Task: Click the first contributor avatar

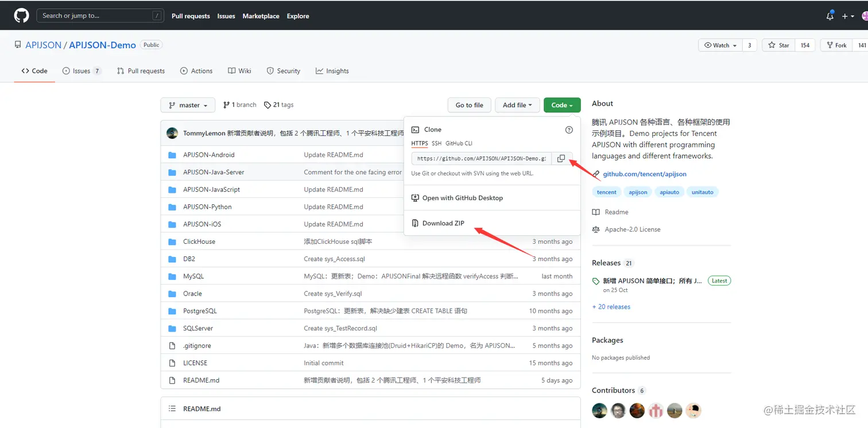Action: coord(599,410)
